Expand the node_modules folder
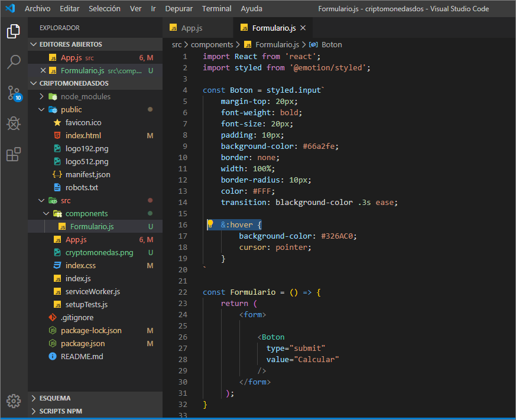 point(41,96)
